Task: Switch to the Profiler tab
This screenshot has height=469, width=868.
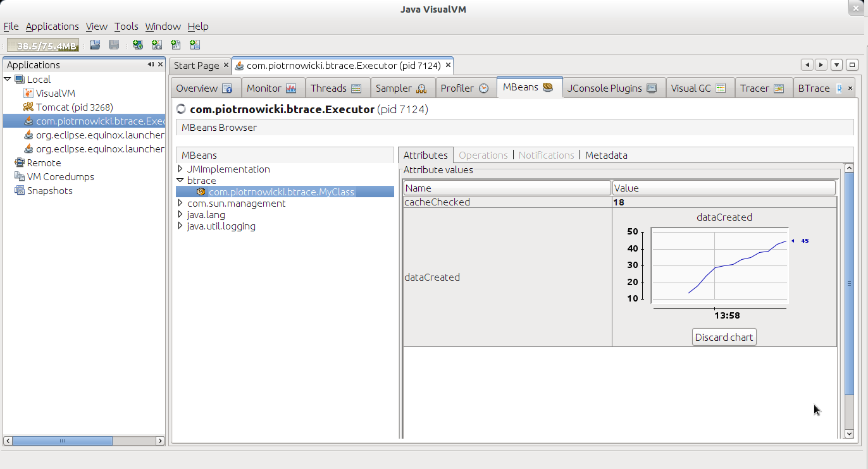Action: pos(465,88)
